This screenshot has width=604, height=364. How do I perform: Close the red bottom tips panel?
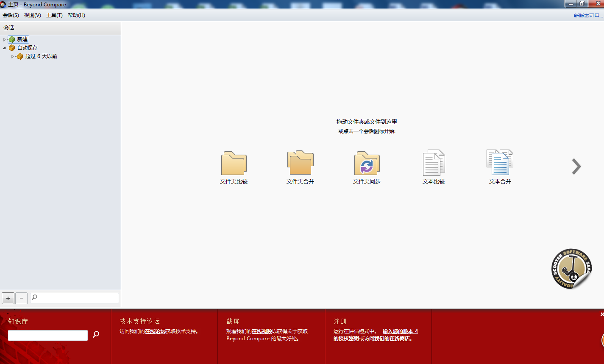(602, 314)
